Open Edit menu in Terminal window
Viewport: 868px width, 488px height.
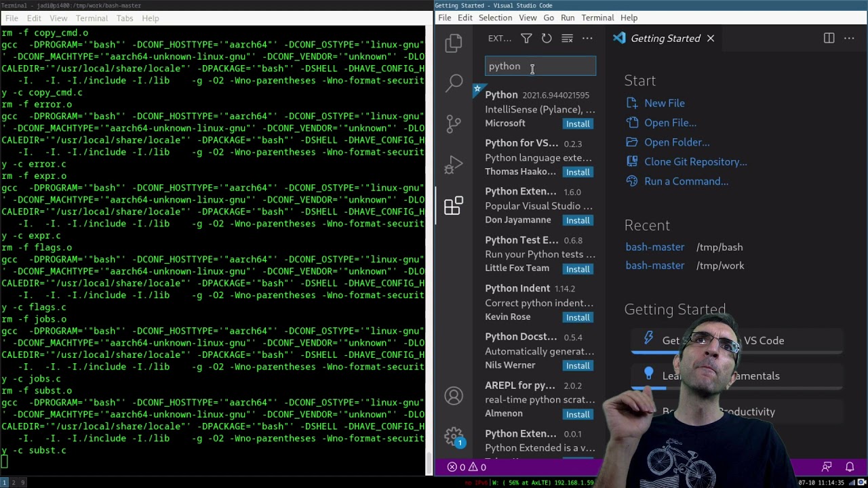coord(34,18)
